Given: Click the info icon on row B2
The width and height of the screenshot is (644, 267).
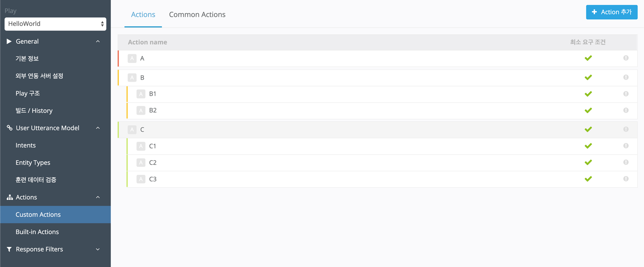Looking at the screenshot, I should point(625,110).
